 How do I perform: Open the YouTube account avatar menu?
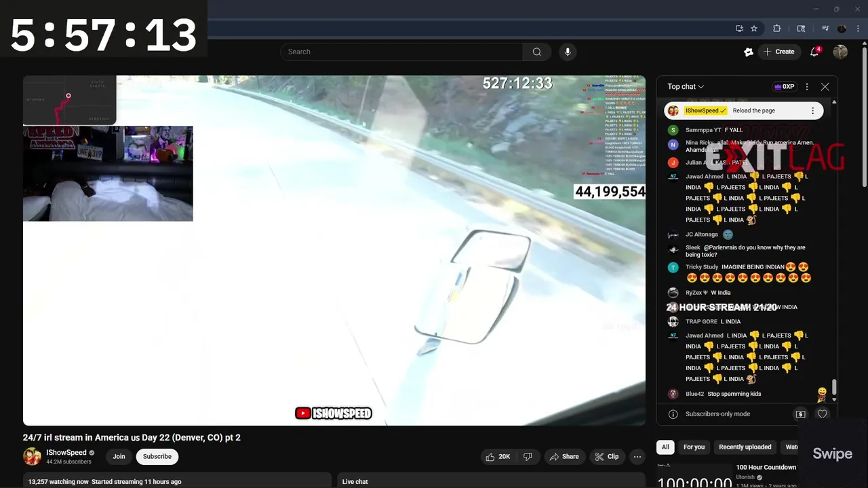click(x=840, y=52)
